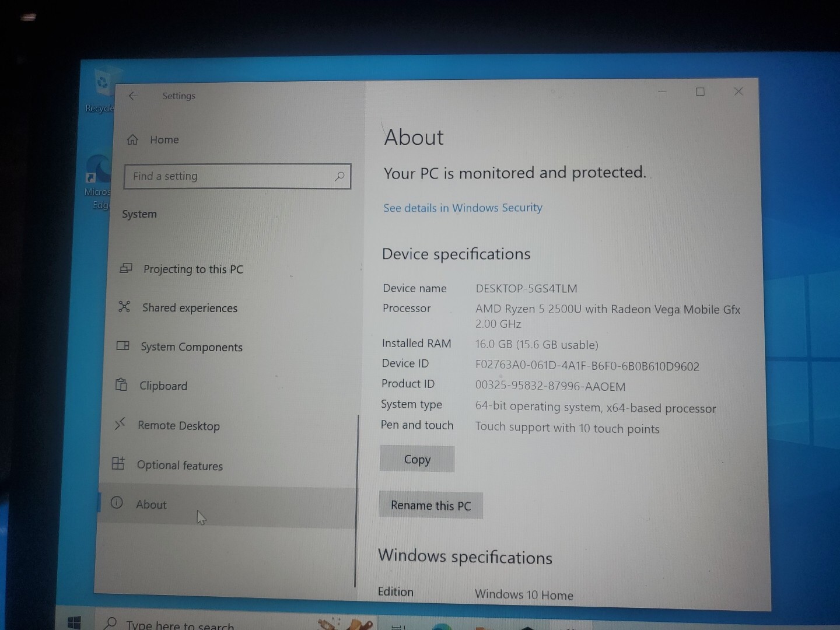Image resolution: width=840 pixels, height=630 pixels.
Task: Open Settings Home page
Action: coord(153,139)
